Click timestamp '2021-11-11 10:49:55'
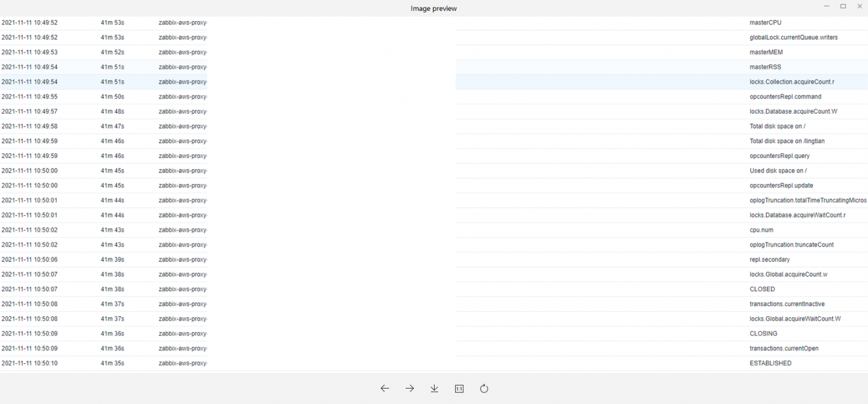Screen dimensions: 868x404 coord(29,97)
